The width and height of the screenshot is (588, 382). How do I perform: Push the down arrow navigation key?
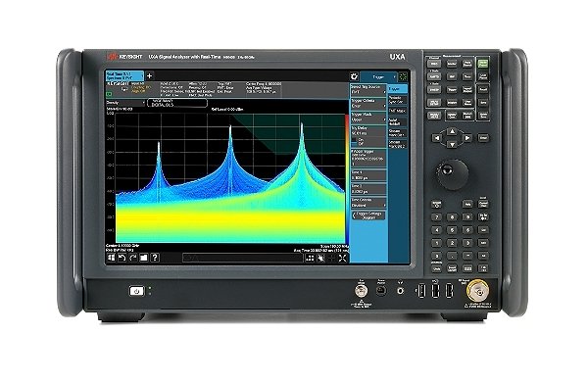click(x=452, y=144)
